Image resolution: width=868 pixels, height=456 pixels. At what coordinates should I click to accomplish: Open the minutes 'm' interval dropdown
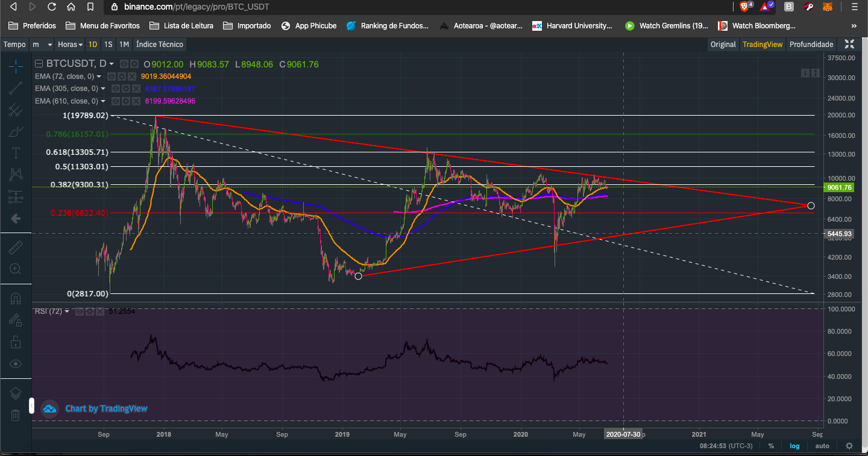[41, 44]
